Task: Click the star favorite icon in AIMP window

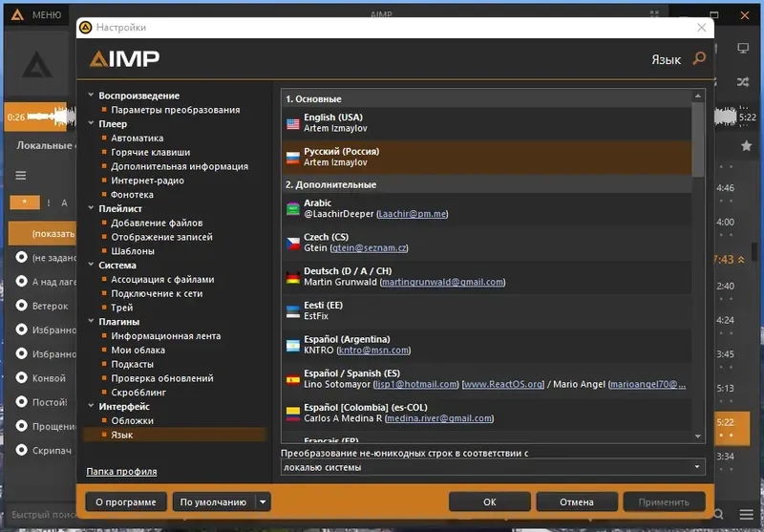Action: point(746,145)
